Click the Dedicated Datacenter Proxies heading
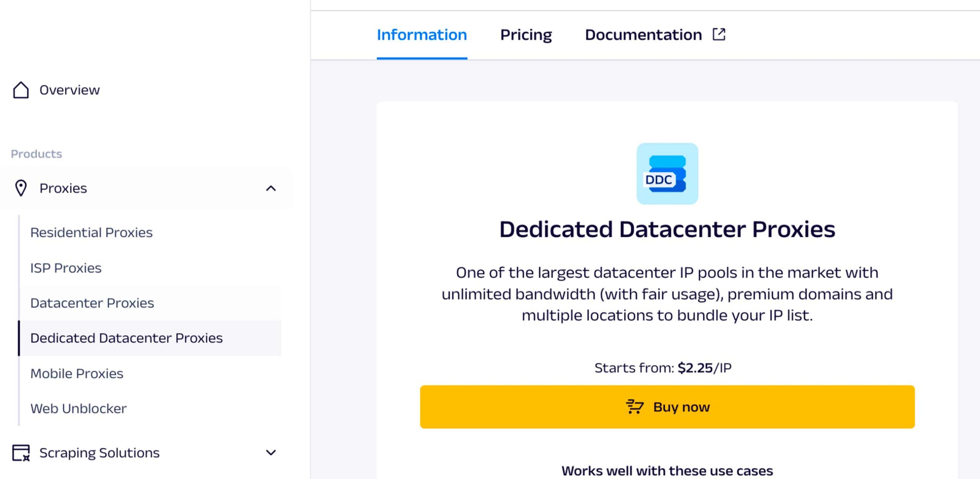Screen dimensions: 980x479 (667, 230)
